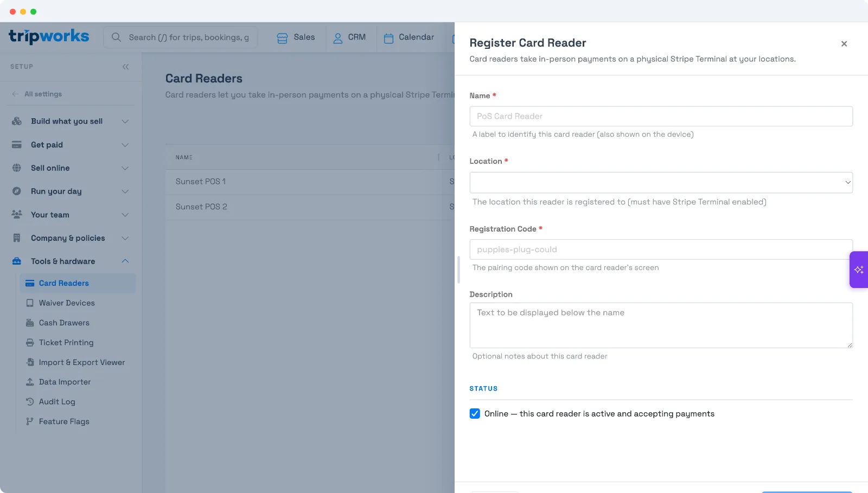Click the Your team people icon

17,215
